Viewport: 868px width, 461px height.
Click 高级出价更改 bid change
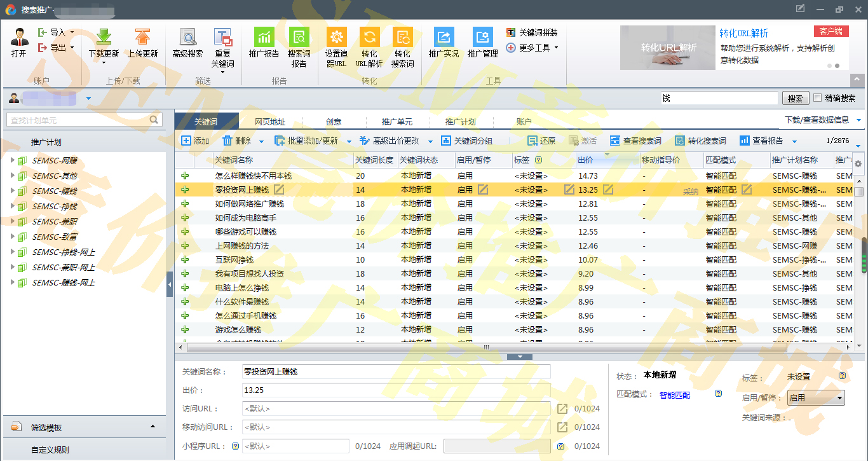[x=389, y=141]
